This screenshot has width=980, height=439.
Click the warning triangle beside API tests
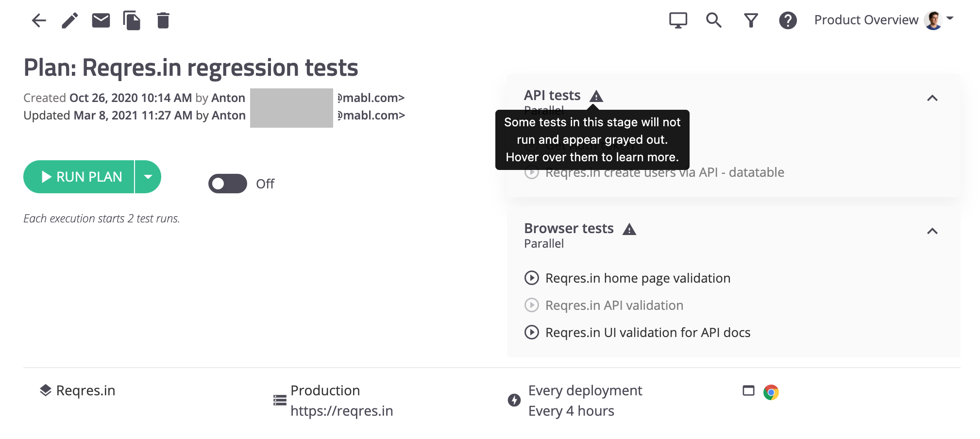pyautogui.click(x=596, y=96)
